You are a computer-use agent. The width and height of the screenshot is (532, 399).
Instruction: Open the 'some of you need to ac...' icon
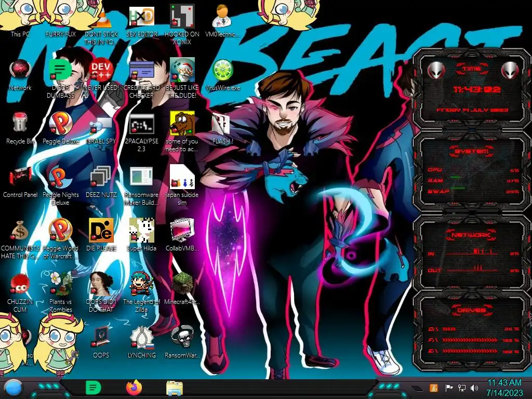tap(182, 132)
